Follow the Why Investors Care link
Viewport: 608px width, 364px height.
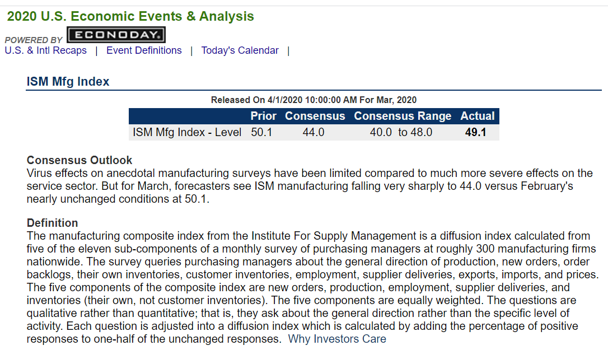(337, 339)
